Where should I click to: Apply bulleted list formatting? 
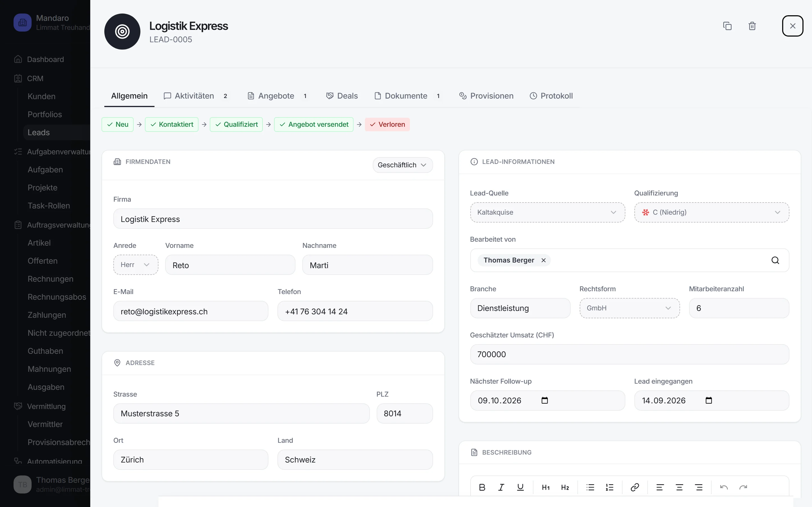click(x=590, y=487)
